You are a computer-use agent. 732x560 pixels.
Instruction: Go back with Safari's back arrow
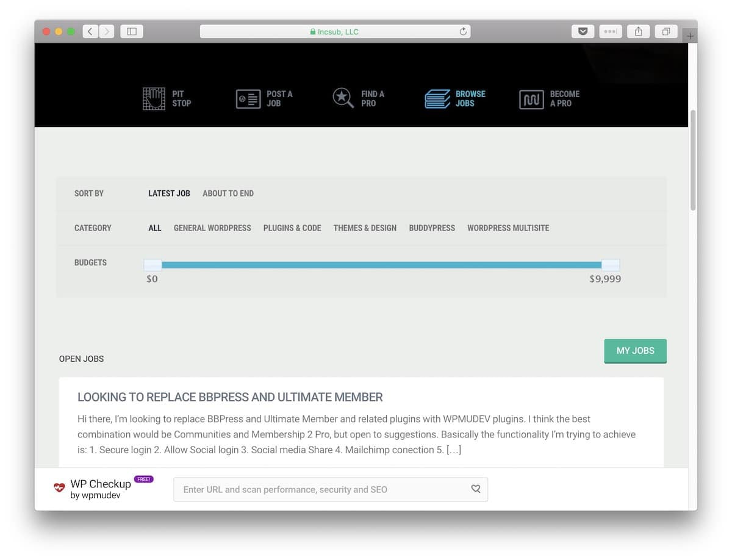[x=90, y=32]
